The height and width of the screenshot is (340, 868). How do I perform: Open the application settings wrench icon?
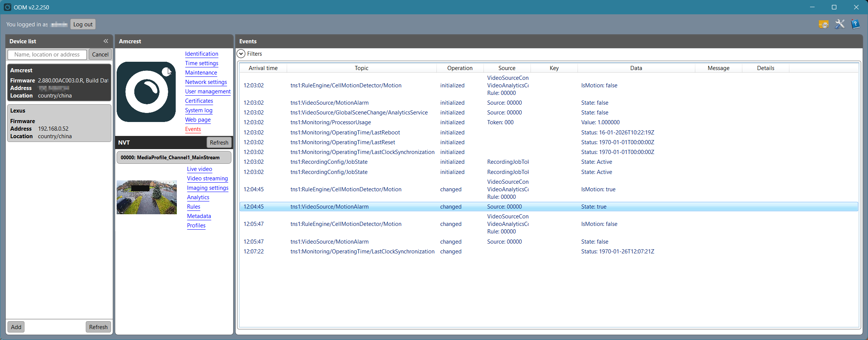pyautogui.click(x=839, y=24)
